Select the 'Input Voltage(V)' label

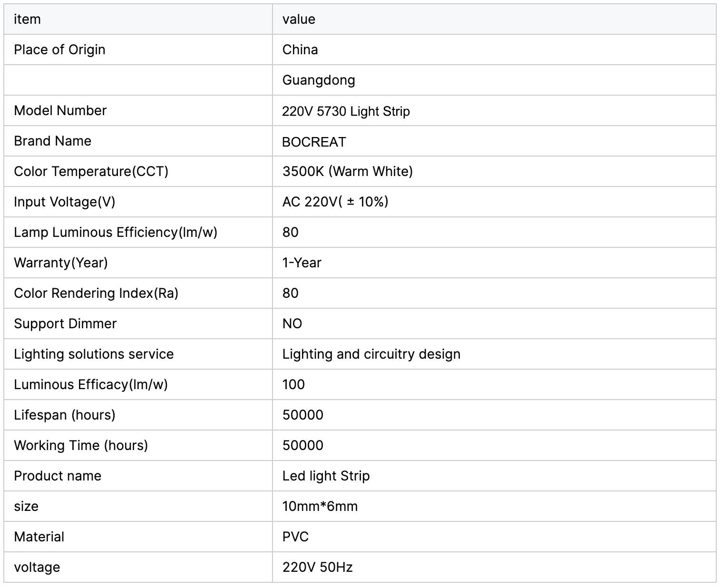pyautogui.click(x=64, y=202)
